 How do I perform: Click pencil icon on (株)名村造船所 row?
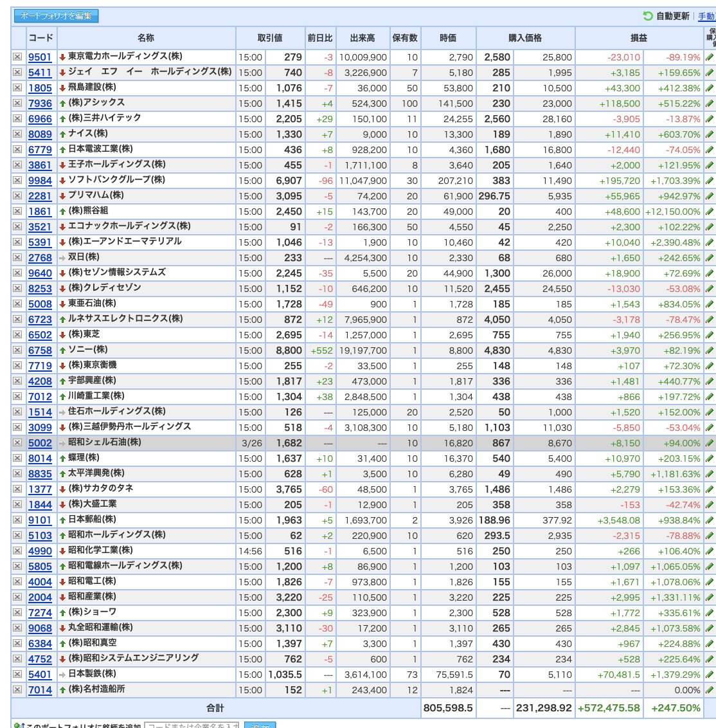710,690
